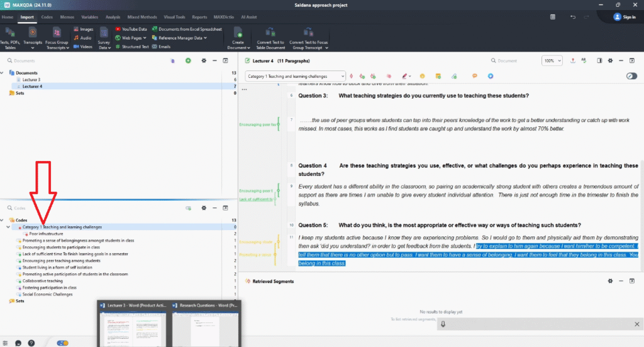Open the 100% zoom dropdown
The height and width of the screenshot is (347, 644).
point(552,60)
